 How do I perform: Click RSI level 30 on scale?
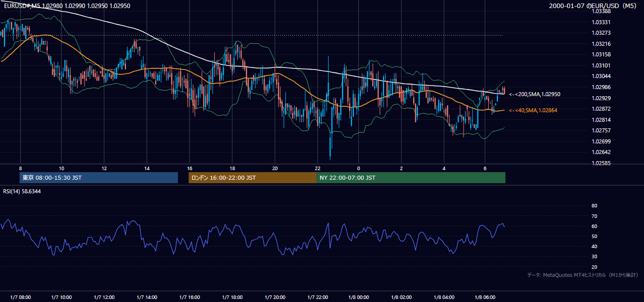point(594,257)
